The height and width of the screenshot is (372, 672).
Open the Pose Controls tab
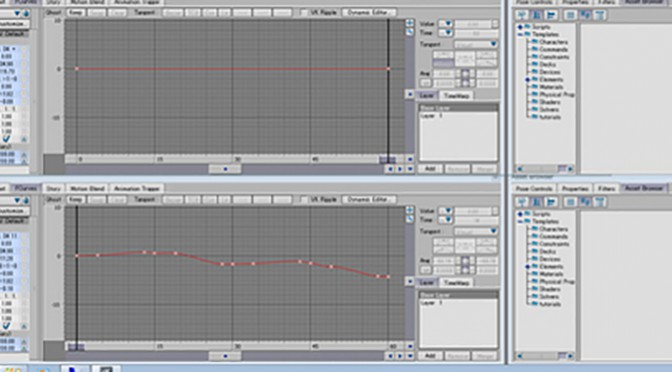[534, 189]
